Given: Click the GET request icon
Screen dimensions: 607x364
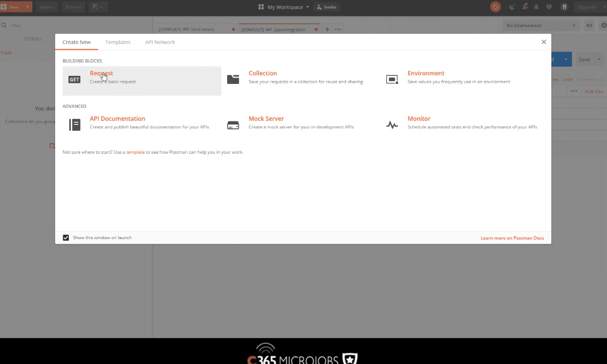Looking at the screenshot, I should tap(74, 80).
